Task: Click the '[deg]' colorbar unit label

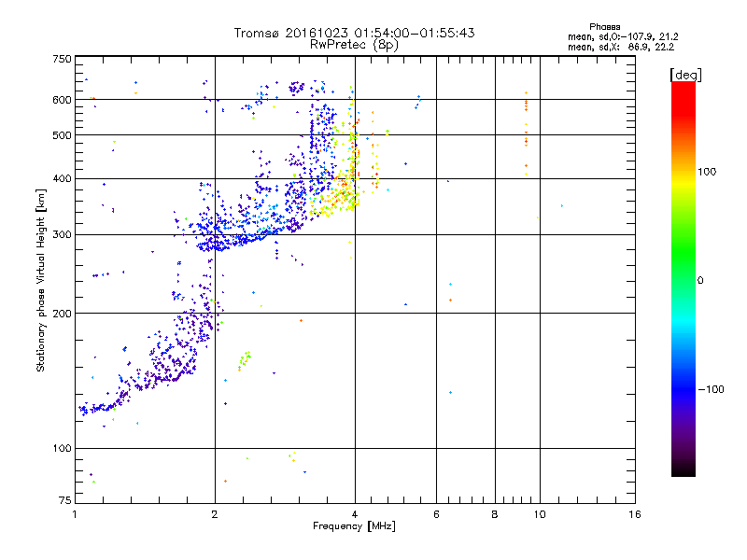Action: [685, 75]
